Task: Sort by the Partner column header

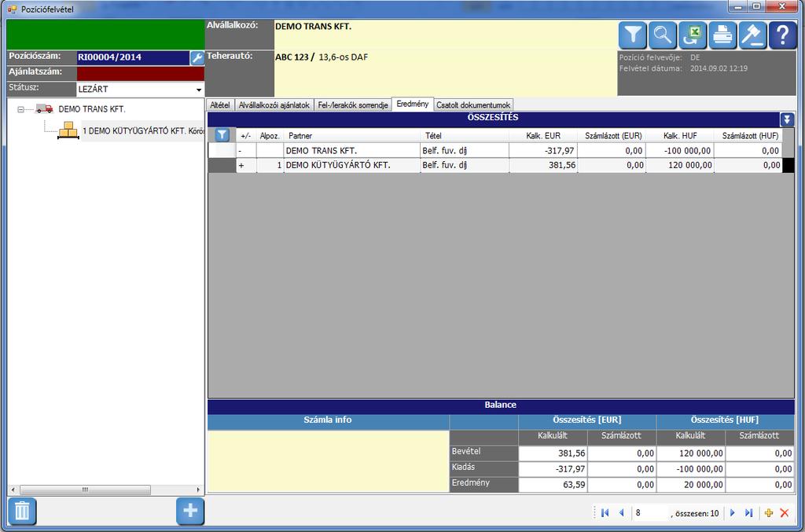Action: pyautogui.click(x=352, y=135)
